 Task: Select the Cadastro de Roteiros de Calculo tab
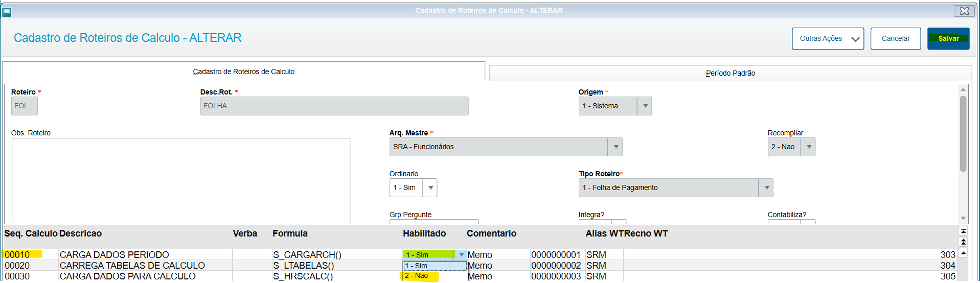tap(243, 72)
